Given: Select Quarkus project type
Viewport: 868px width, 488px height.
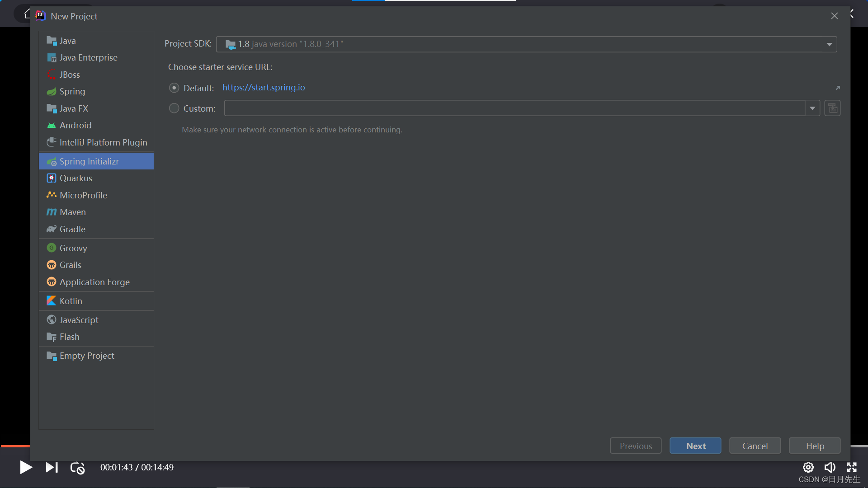Looking at the screenshot, I should 76,178.
